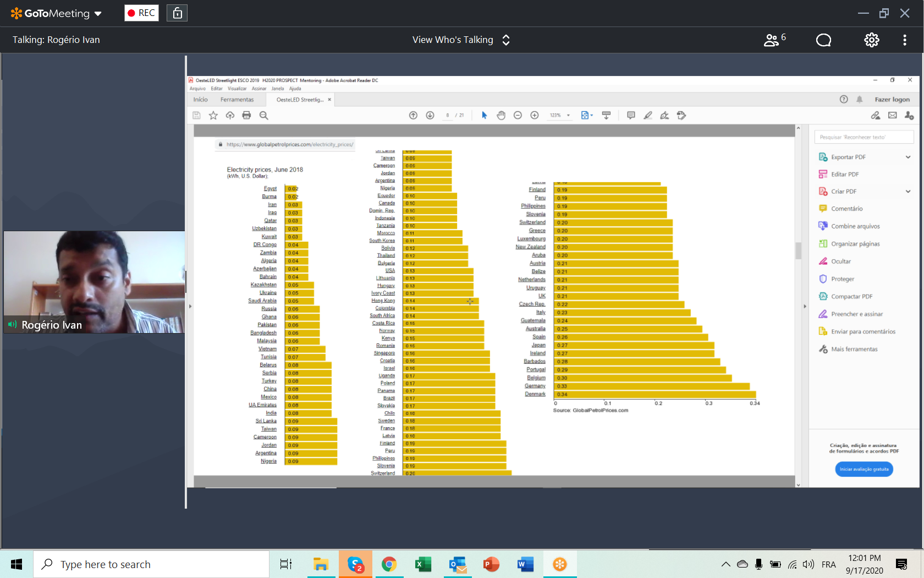Open the Combine arquivos tool
Image resolution: width=924 pixels, height=578 pixels.
click(855, 226)
